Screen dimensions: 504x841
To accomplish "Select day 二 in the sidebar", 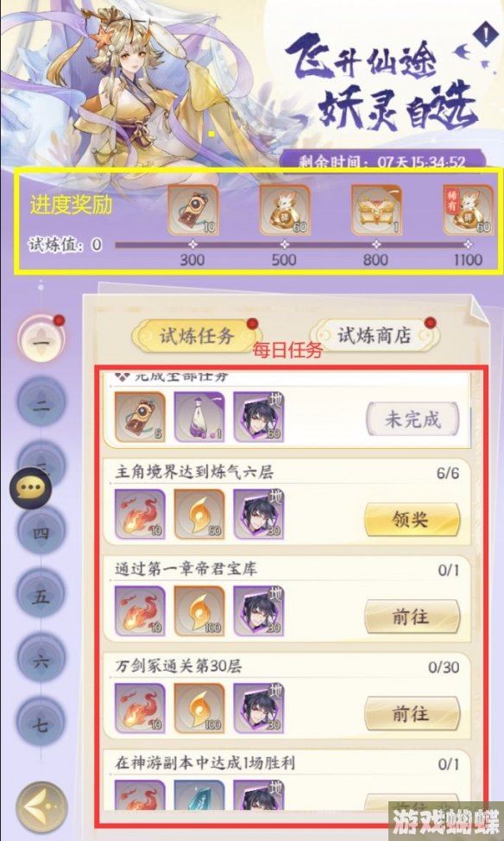I will (x=41, y=403).
